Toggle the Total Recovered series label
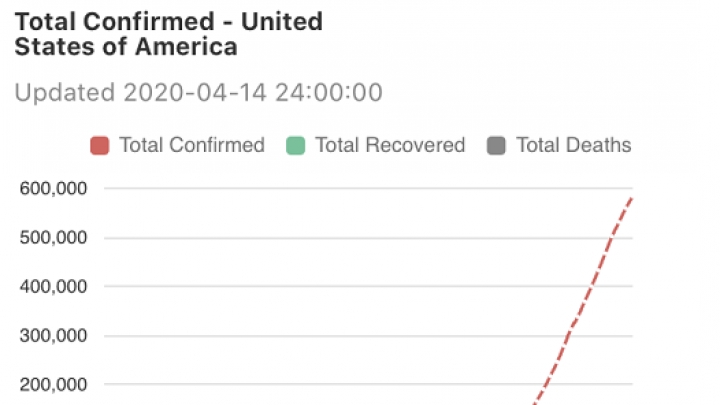 390,145
